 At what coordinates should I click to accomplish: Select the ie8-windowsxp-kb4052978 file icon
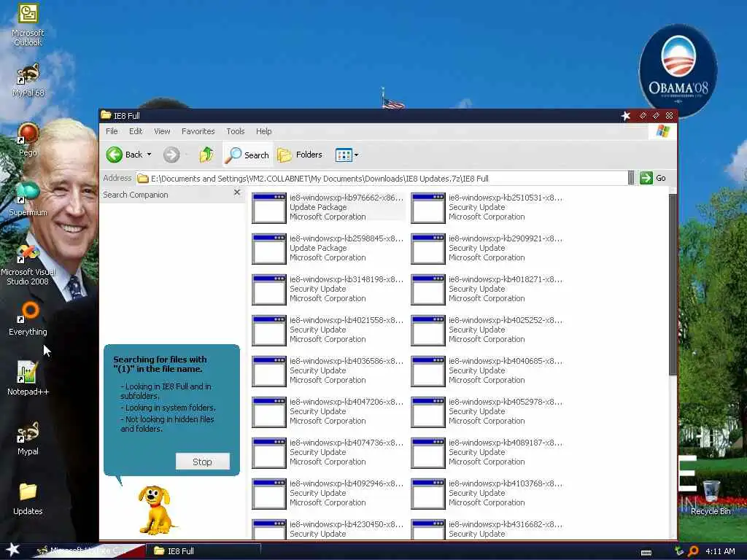click(x=428, y=413)
